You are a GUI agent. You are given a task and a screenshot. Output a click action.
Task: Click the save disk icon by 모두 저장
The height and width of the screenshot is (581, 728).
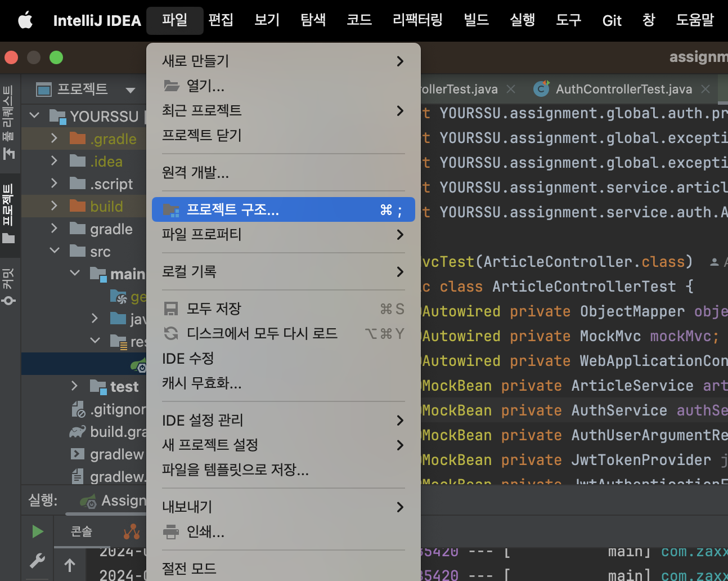coord(171,309)
